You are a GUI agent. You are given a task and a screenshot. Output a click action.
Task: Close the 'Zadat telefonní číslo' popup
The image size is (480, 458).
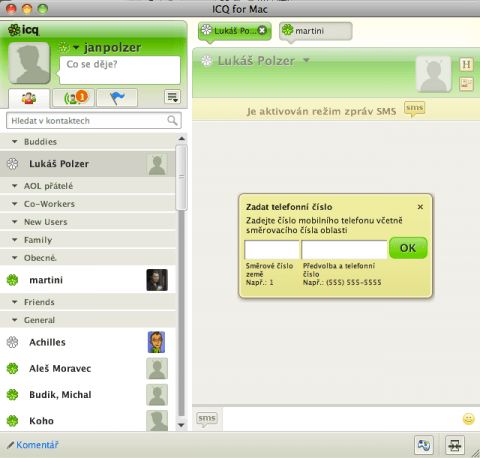tap(420, 207)
